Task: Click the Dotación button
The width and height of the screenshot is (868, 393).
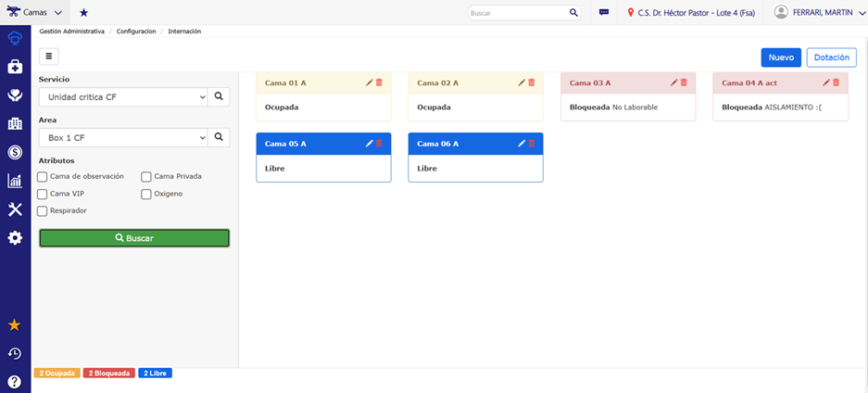Action: click(832, 57)
